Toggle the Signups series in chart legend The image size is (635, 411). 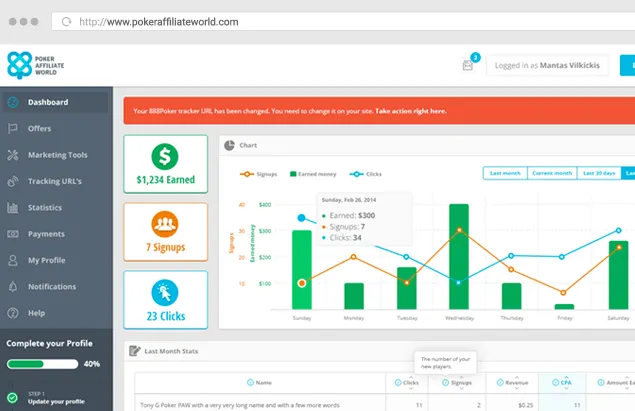click(261, 174)
